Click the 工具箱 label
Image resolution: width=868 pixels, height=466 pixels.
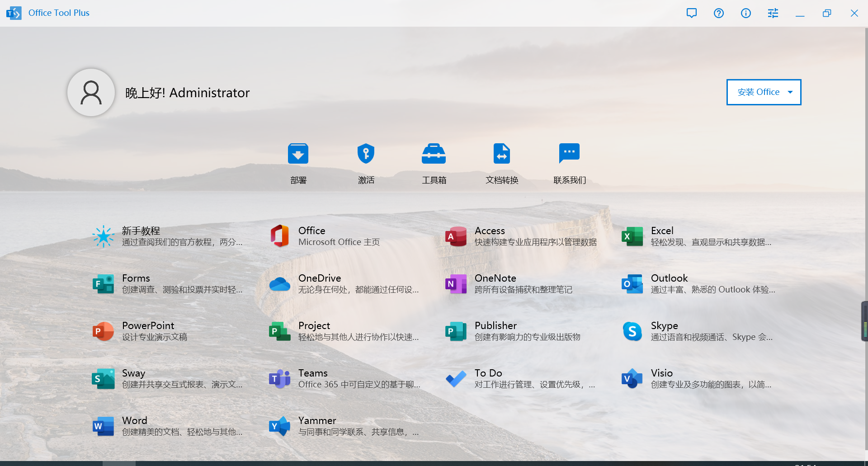[x=434, y=180]
